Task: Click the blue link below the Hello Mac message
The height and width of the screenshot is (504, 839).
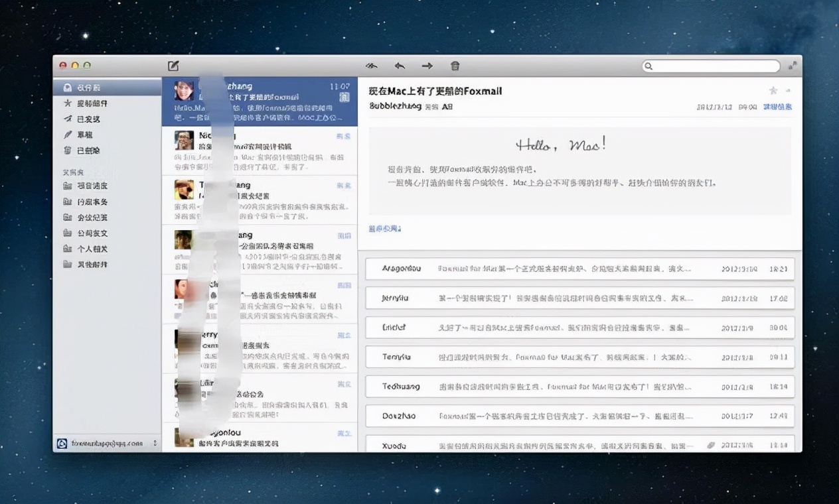Action: (385, 229)
